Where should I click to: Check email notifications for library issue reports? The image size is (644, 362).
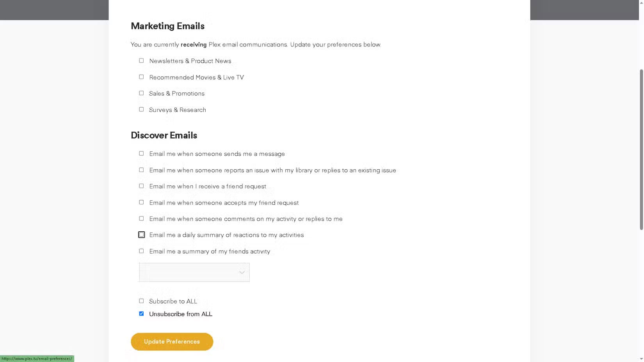(141, 170)
